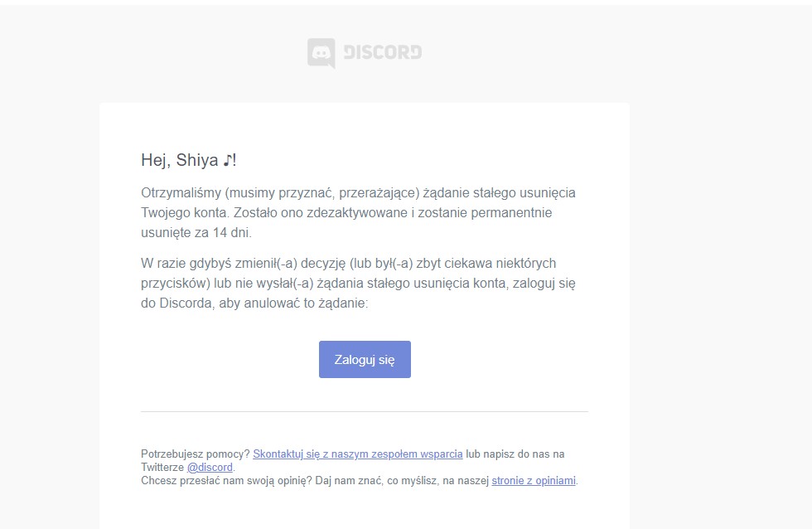Viewport: 812px width, 529px height.
Task: Follow the stronie z opiniami link
Action: point(533,480)
